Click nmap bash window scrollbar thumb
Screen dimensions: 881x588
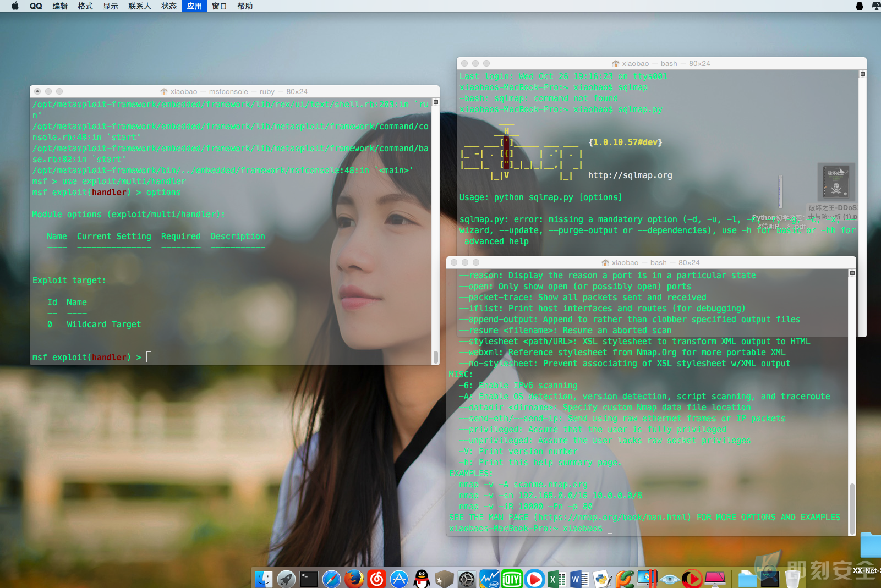tap(852, 509)
